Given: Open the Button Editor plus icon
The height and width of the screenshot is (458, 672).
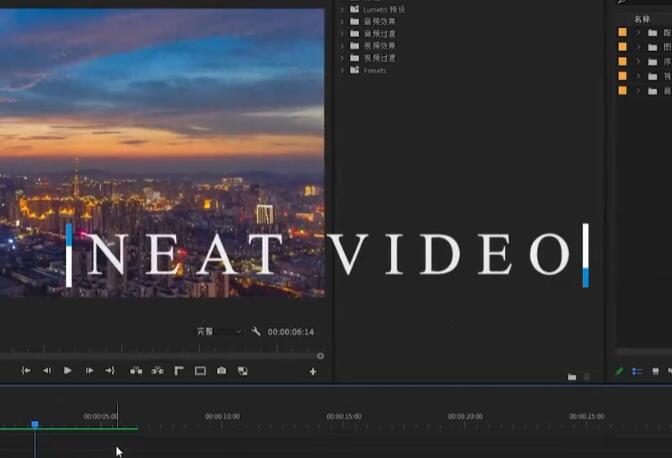Looking at the screenshot, I should pos(313,372).
